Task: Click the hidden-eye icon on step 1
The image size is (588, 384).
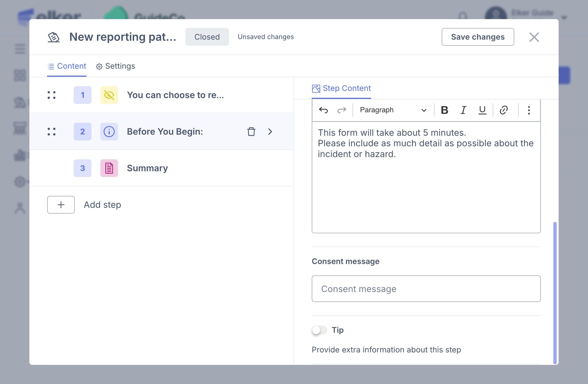Action: pyautogui.click(x=109, y=95)
